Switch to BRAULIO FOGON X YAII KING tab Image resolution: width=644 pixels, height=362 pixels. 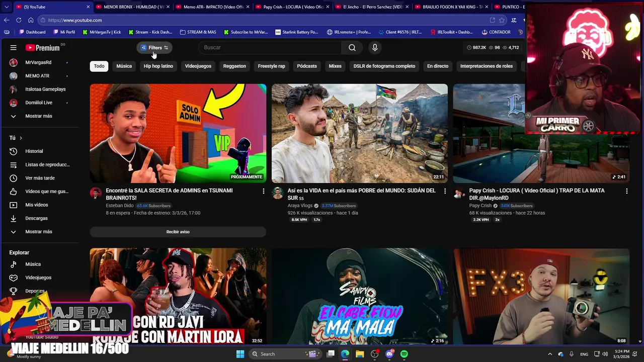click(452, 7)
